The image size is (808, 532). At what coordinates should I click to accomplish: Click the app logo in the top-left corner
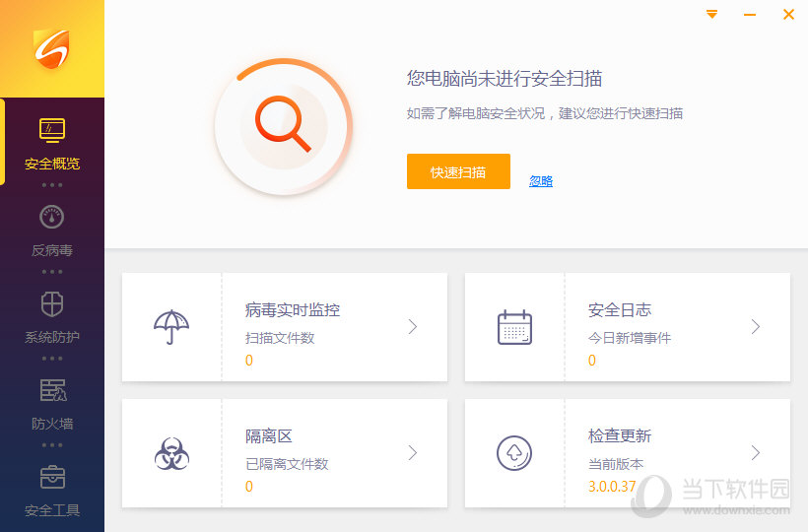click(x=51, y=49)
